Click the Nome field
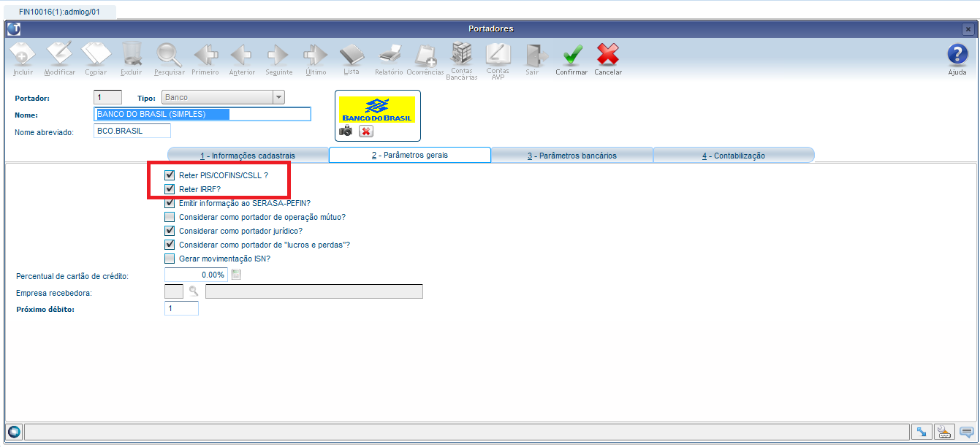This screenshot has width=980, height=447. click(202, 114)
